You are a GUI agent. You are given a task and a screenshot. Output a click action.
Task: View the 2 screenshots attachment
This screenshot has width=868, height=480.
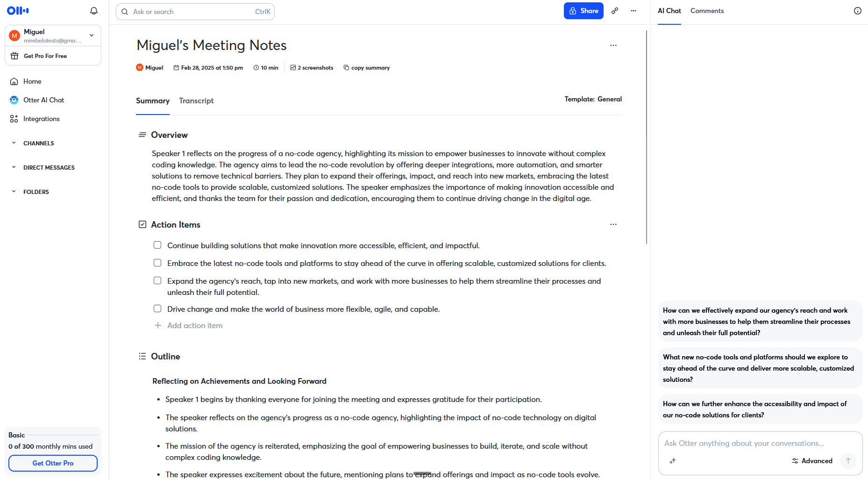[312, 67]
